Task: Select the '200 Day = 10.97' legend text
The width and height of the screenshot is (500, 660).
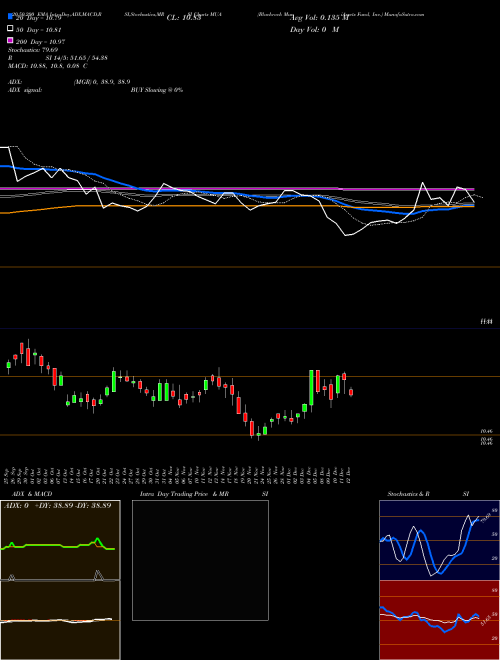Action: [x=40, y=42]
